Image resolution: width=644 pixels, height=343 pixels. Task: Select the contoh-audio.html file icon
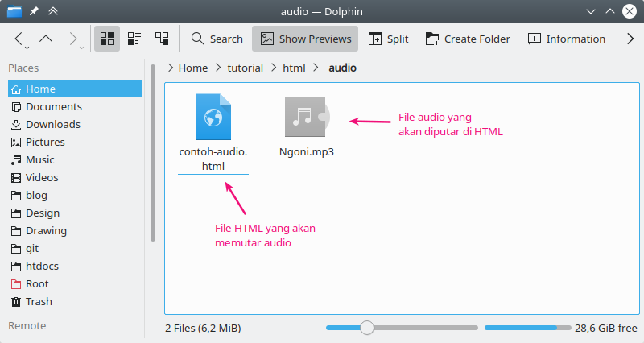pyautogui.click(x=213, y=117)
